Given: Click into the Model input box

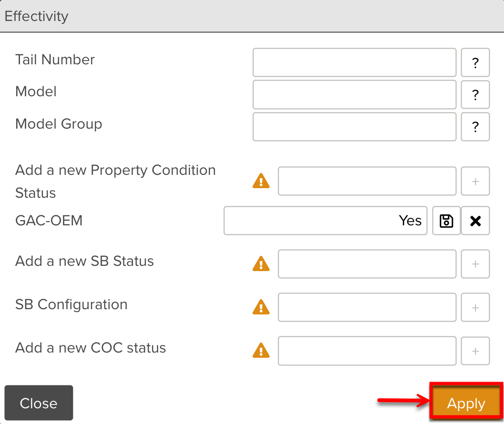Looking at the screenshot, I should (354, 95).
